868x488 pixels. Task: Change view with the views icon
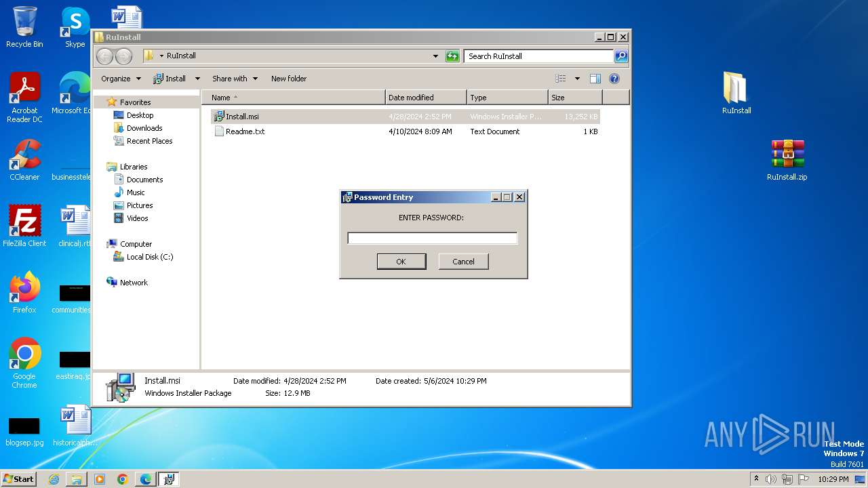560,79
